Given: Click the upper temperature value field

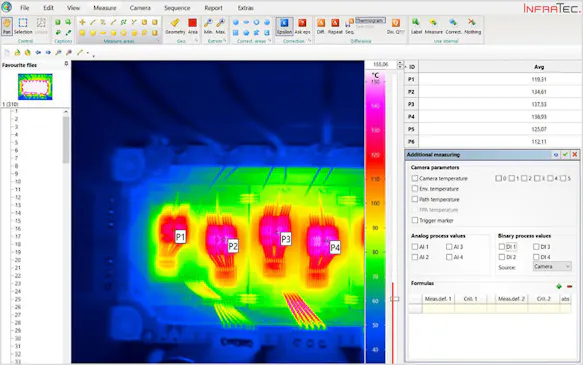Looking at the screenshot, I should coord(381,65).
